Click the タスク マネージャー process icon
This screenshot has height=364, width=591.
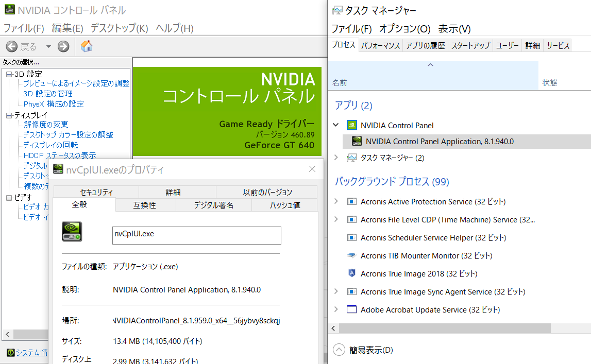coord(351,158)
